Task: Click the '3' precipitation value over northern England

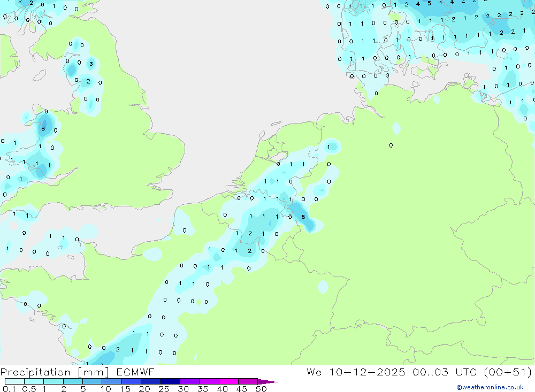Action: (91, 64)
